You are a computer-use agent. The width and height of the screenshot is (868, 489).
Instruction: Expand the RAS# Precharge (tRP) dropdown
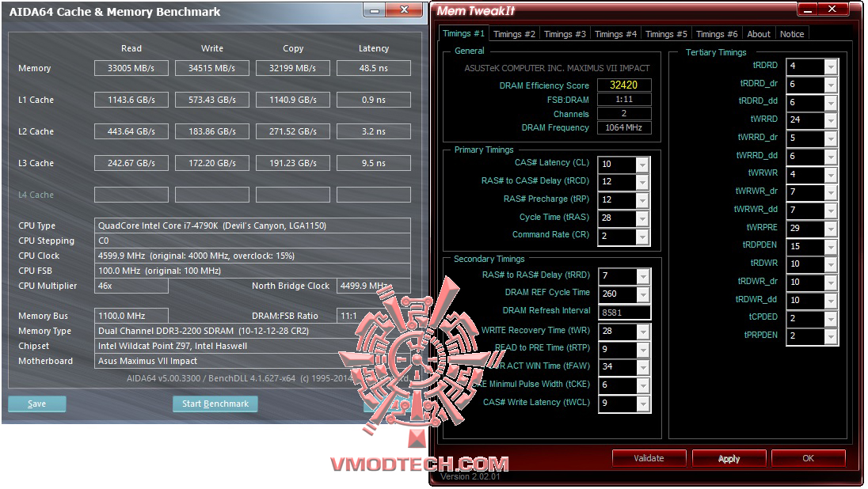(642, 200)
